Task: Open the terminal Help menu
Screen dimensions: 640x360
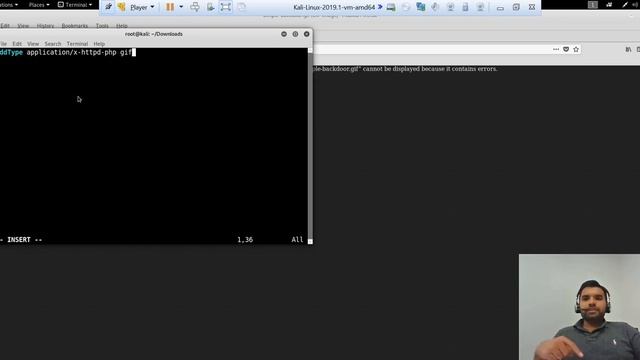Action: (x=99, y=44)
